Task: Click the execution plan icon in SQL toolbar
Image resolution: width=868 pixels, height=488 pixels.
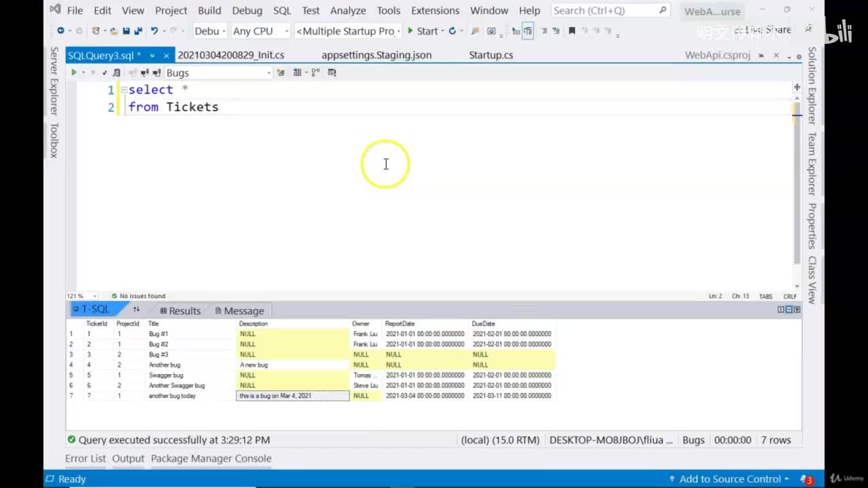Action: (x=315, y=73)
